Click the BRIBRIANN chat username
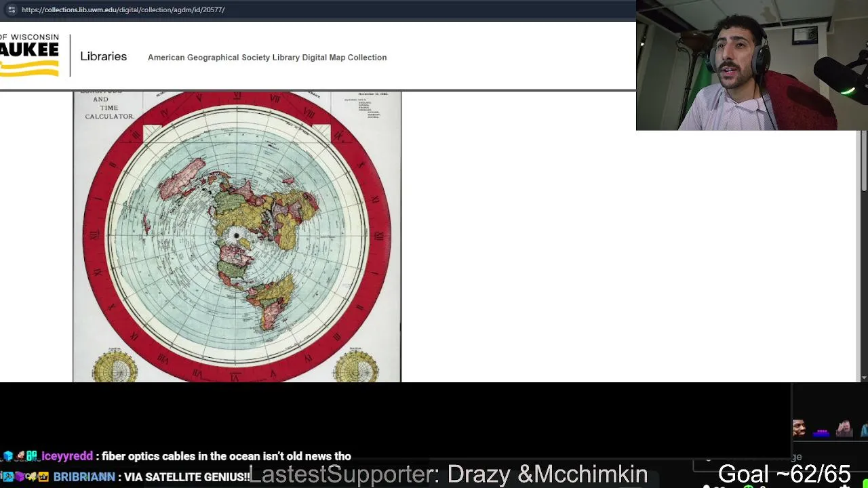 (84, 477)
